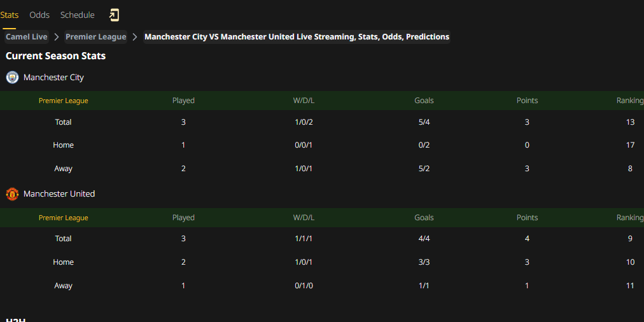Click Ranking column header in Manchester City table
Viewport: 644px width, 322px height.
pyautogui.click(x=630, y=101)
